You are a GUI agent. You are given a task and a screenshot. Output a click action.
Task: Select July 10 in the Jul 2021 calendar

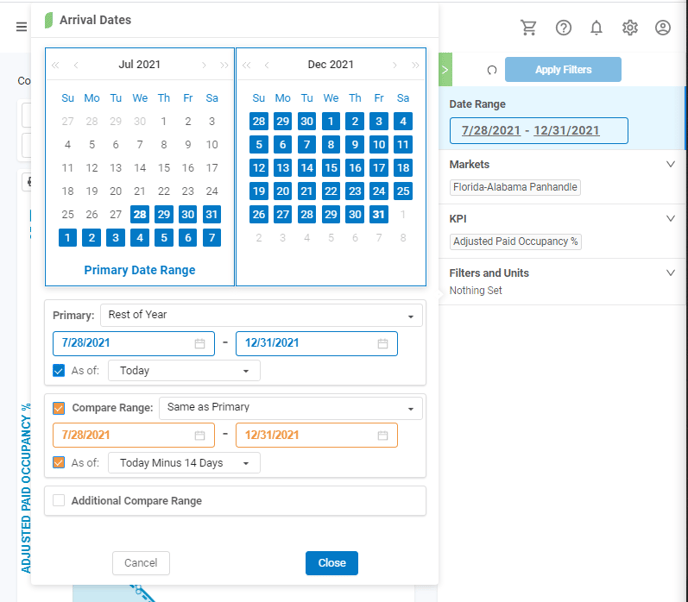tap(212, 145)
